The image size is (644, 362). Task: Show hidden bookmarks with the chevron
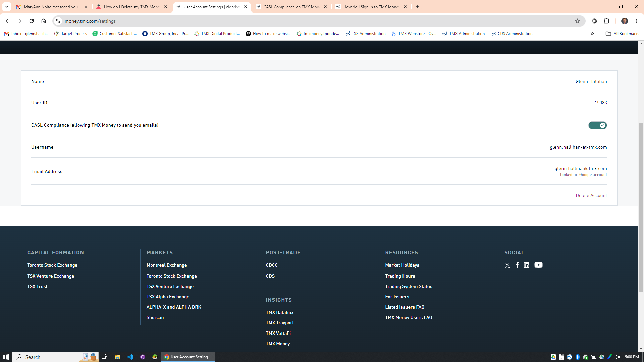(592, 34)
